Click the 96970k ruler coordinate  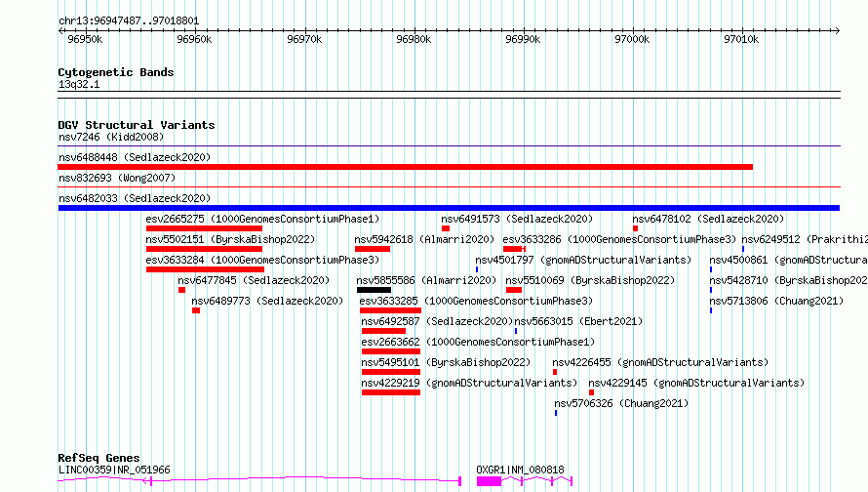pyautogui.click(x=304, y=39)
